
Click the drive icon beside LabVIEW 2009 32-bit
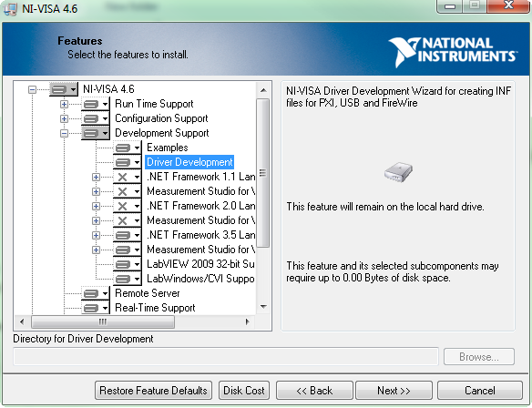coord(123,264)
